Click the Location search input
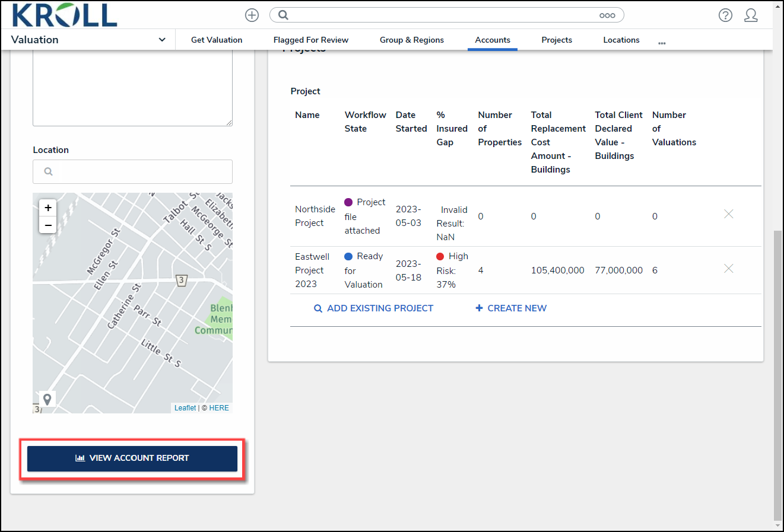Screen dimensions: 784x532 pyautogui.click(x=132, y=171)
